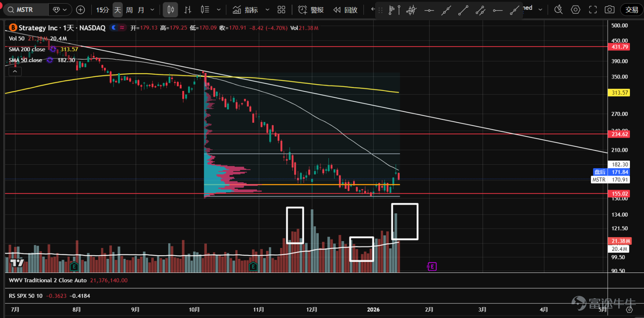Collapse the indicator legend with up chevron
644x318 pixels.
[x=15, y=71]
